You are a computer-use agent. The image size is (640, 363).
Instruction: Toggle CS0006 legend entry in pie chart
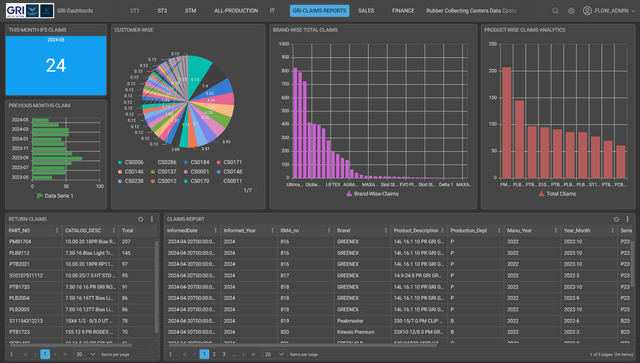(131, 162)
